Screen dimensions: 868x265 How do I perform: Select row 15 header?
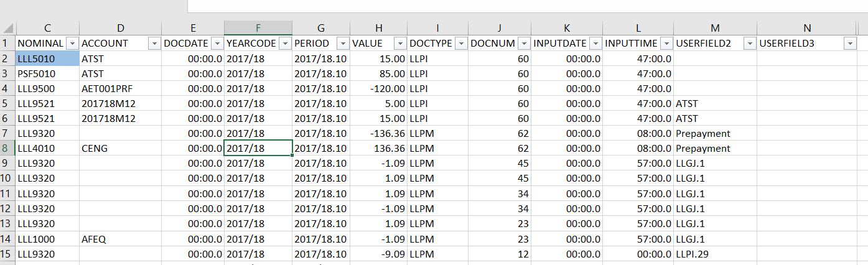click(x=7, y=254)
